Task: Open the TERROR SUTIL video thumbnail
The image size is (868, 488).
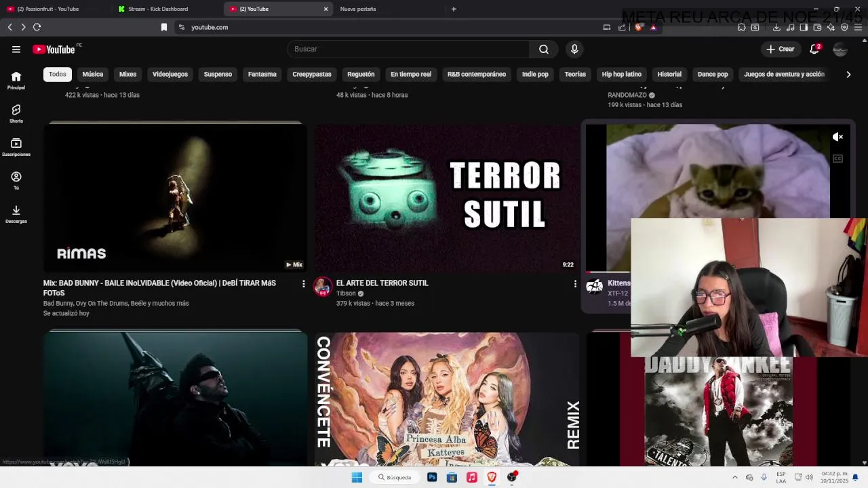Action: tap(447, 197)
